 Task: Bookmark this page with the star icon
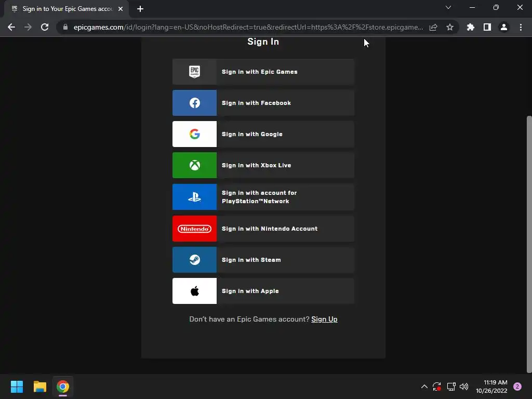tap(450, 27)
